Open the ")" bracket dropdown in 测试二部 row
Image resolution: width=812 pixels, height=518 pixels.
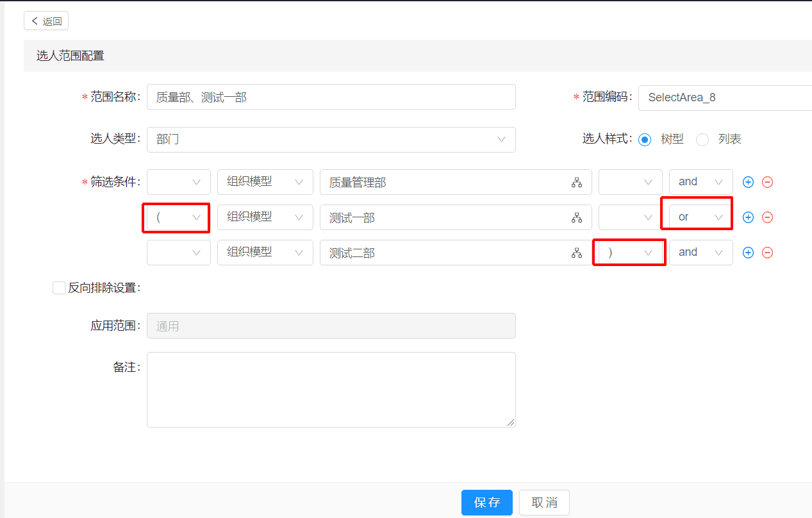[x=631, y=253]
